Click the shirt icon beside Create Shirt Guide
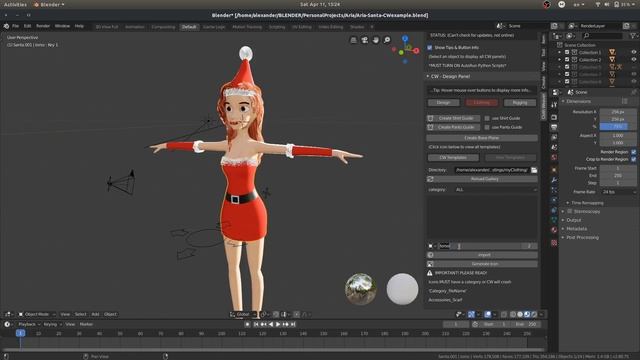 [431, 118]
